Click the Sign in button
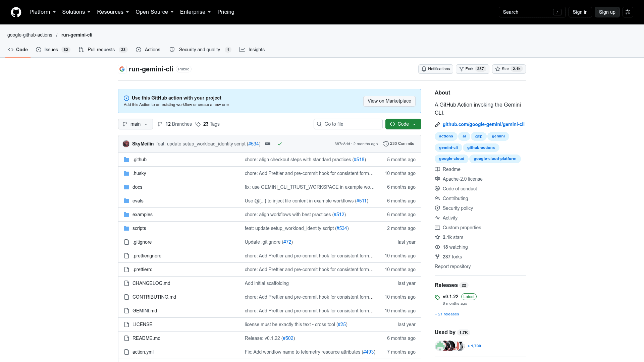 (x=580, y=12)
